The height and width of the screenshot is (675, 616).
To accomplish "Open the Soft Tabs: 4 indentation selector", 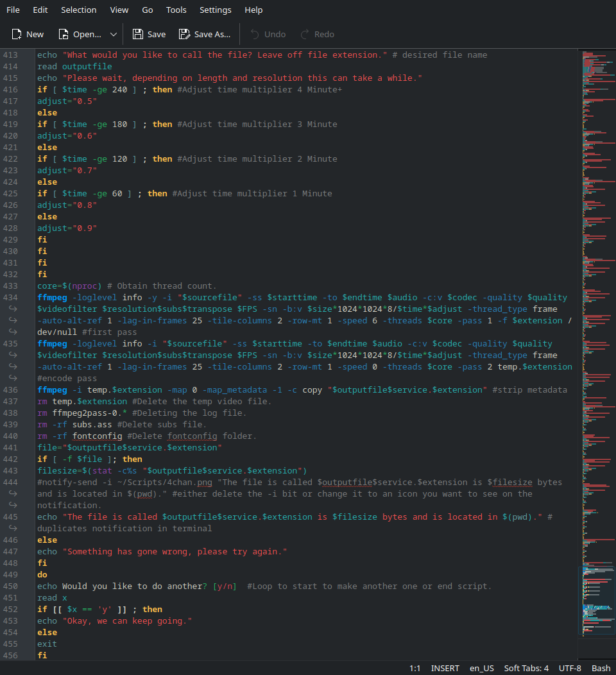I will coord(526,668).
